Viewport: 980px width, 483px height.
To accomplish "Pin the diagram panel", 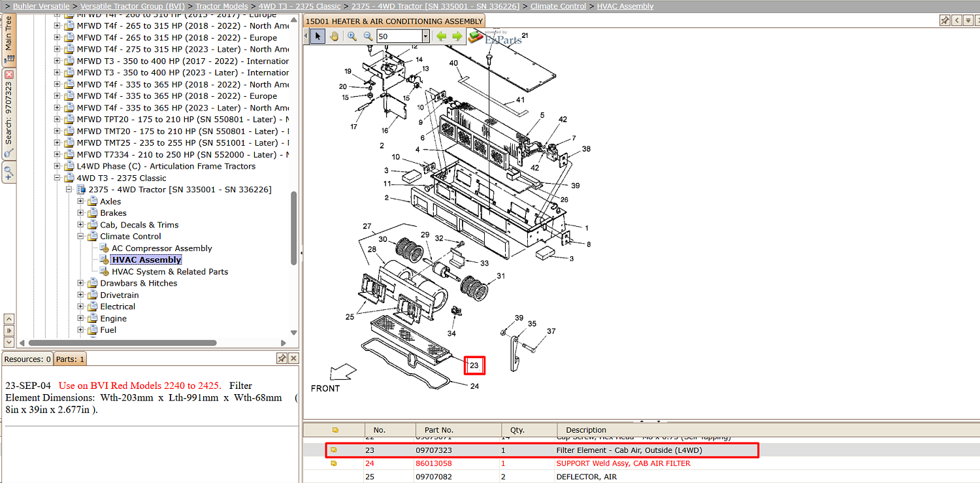I will 945,20.
